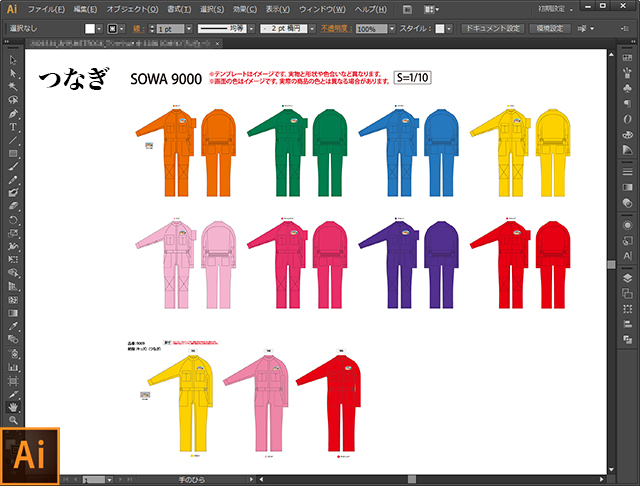Click the ドキュメント設定 button
This screenshot has width=640, height=486.
493,29
